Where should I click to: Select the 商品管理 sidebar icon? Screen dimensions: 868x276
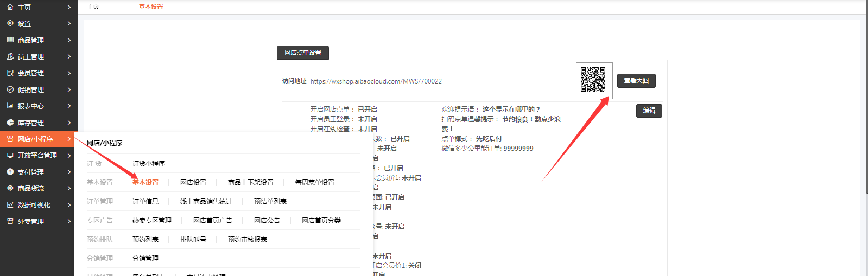[10, 40]
